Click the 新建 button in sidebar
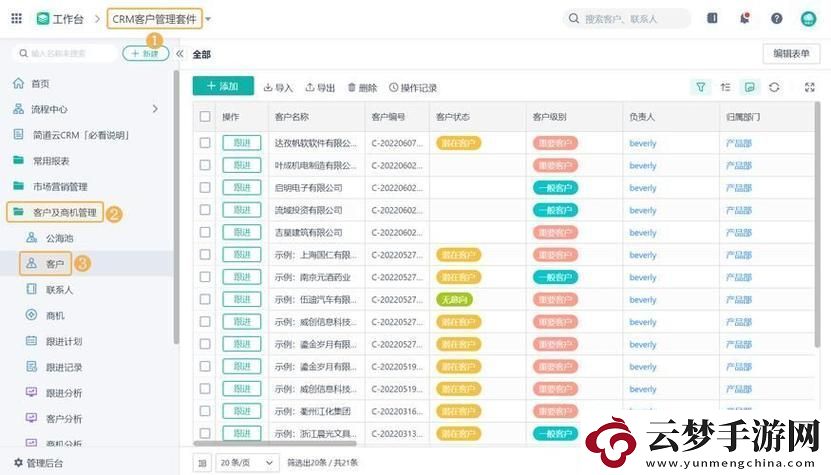Image resolution: width=831 pixels, height=475 pixels. point(145,54)
